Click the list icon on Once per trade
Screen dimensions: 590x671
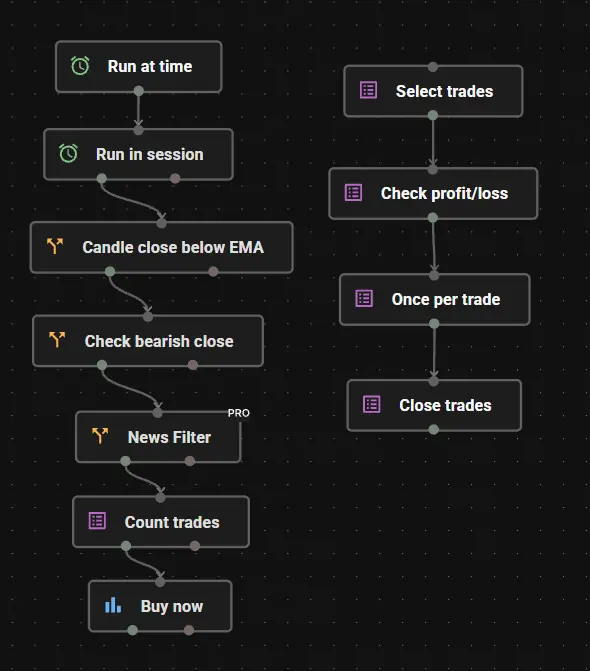[x=364, y=299]
